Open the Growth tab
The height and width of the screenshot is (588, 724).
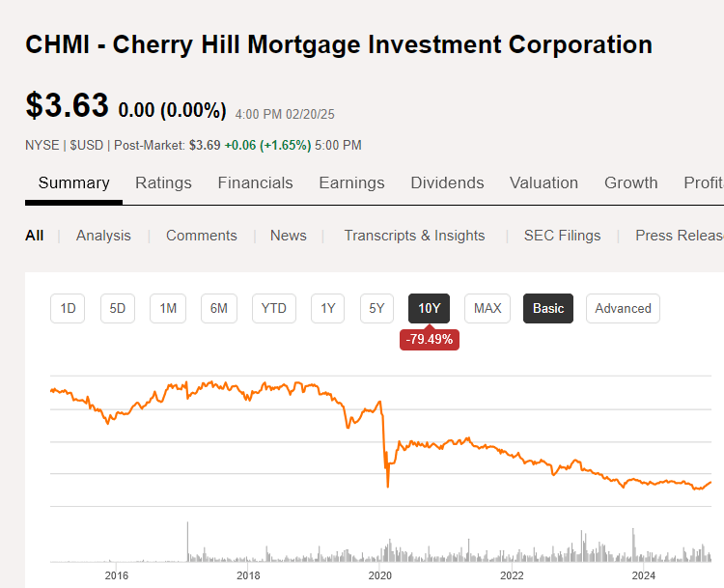point(630,182)
